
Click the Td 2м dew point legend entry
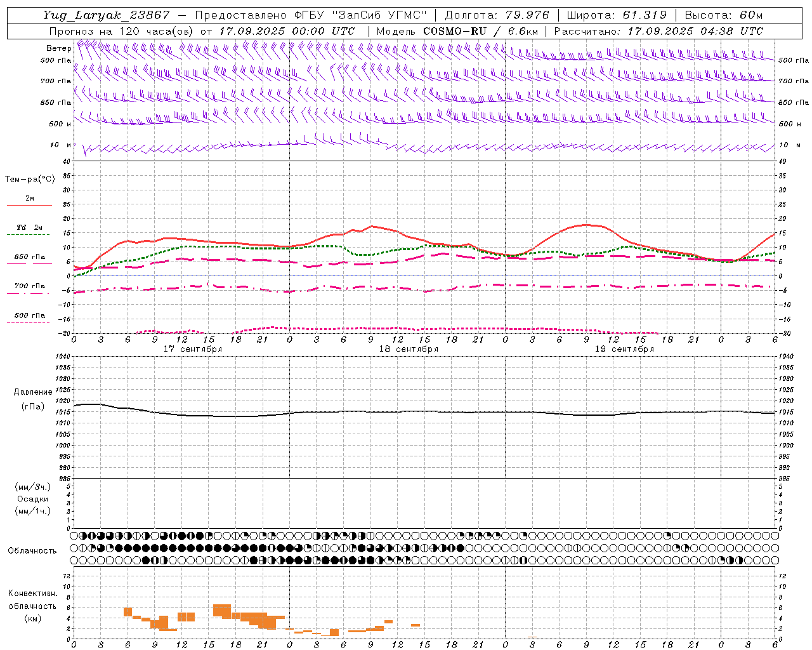coord(30,227)
